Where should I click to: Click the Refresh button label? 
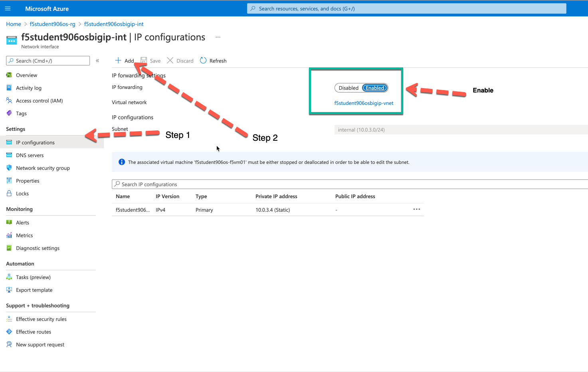pyautogui.click(x=218, y=61)
